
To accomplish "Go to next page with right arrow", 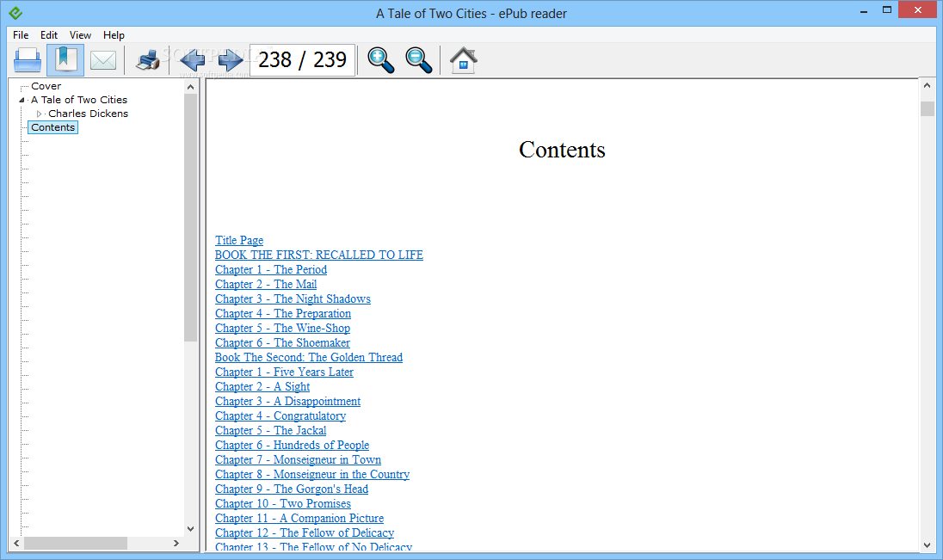I will click(231, 59).
